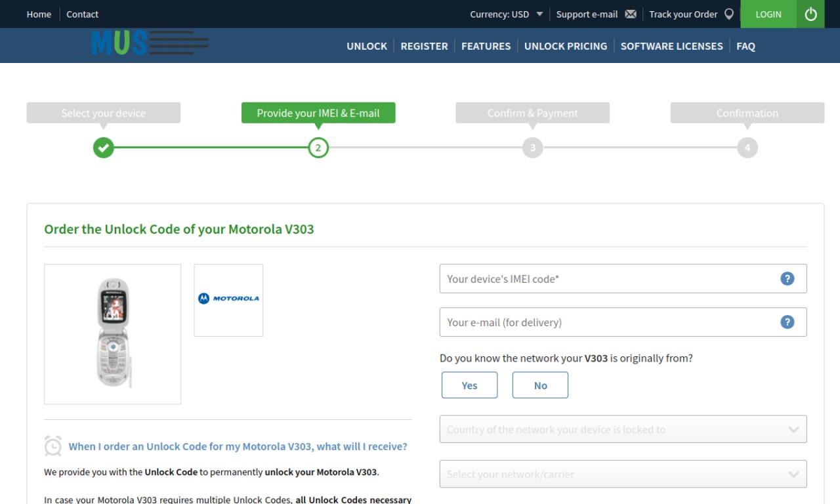Open the UNLOCK menu item
The height and width of the screenshot is (504, 840).
pos(367,46)
